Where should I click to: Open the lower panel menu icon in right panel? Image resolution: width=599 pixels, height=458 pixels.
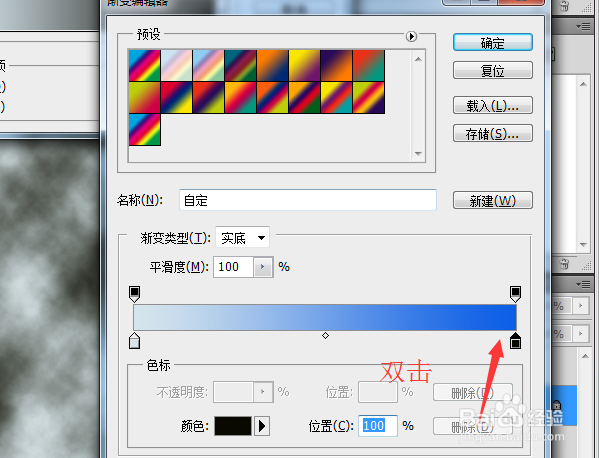tap(584, 284)
